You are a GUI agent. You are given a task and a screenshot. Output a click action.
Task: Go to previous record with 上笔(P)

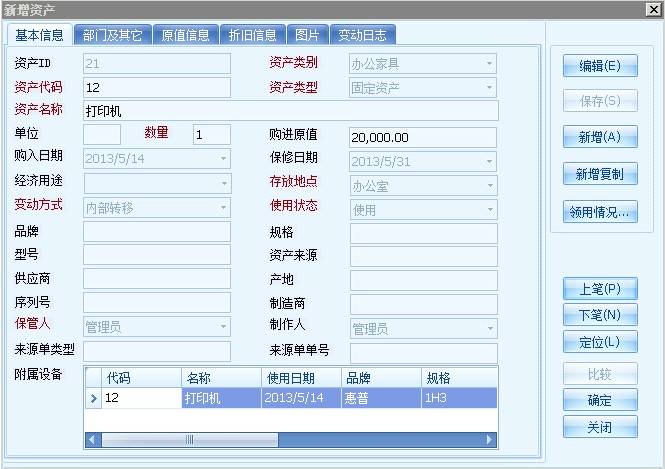coord(600,289)
